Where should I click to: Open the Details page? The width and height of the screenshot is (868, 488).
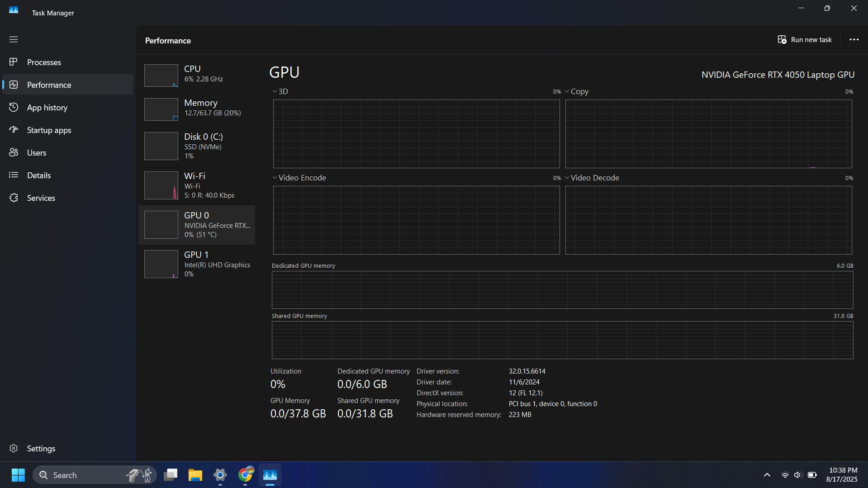point(68,175)
